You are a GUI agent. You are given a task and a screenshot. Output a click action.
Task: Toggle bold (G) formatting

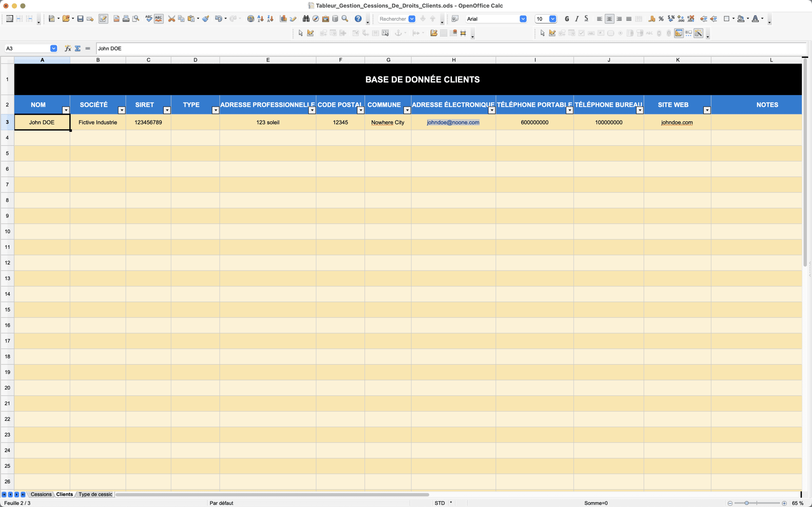pyautogui.click(x=567, y=19)
